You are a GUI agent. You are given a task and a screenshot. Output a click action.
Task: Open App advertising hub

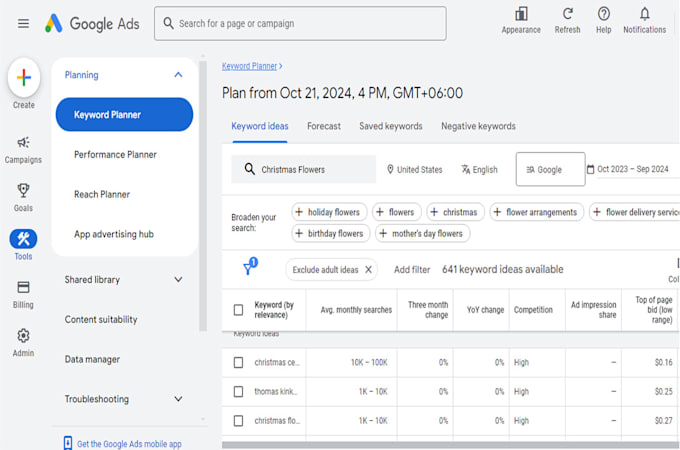click(114, 234)
